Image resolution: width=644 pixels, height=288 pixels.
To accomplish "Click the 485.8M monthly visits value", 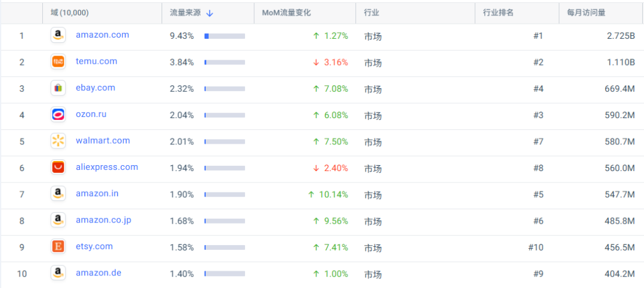I will [620, 221].
